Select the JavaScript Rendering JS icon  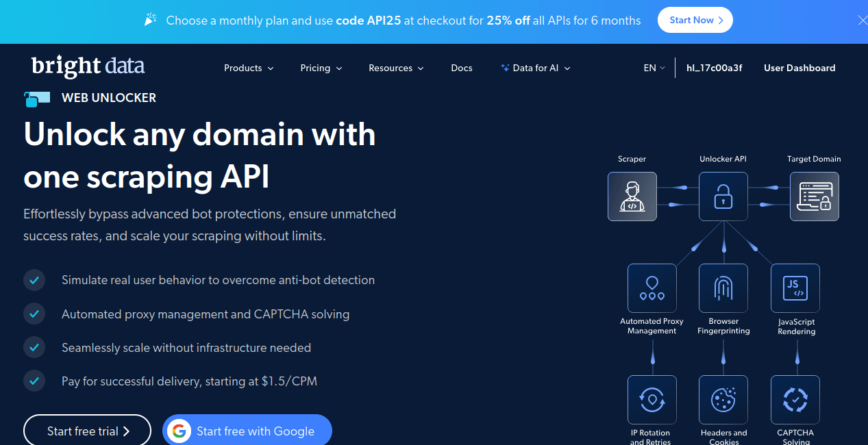(x=795, y=288)
